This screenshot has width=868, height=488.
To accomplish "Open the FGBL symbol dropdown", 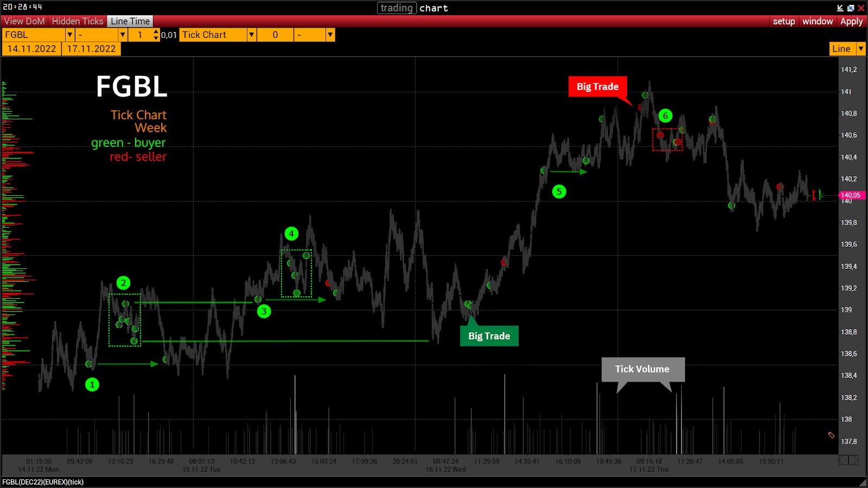I will (69, 35).
